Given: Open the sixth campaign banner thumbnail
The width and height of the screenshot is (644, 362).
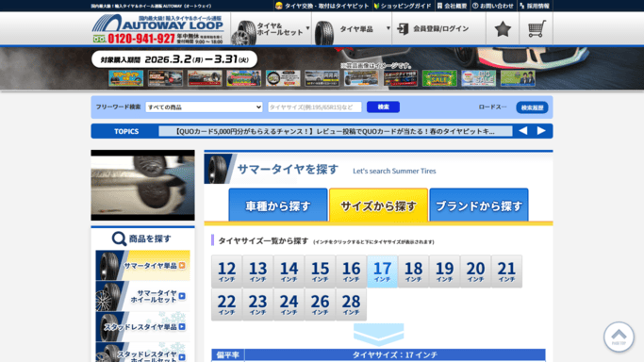Looking at the screenshot, I should tap(322, 78).
